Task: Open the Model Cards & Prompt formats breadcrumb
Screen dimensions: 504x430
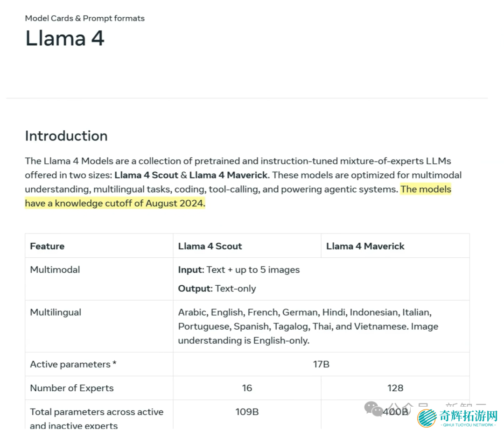Action: [x=84, y=18]
